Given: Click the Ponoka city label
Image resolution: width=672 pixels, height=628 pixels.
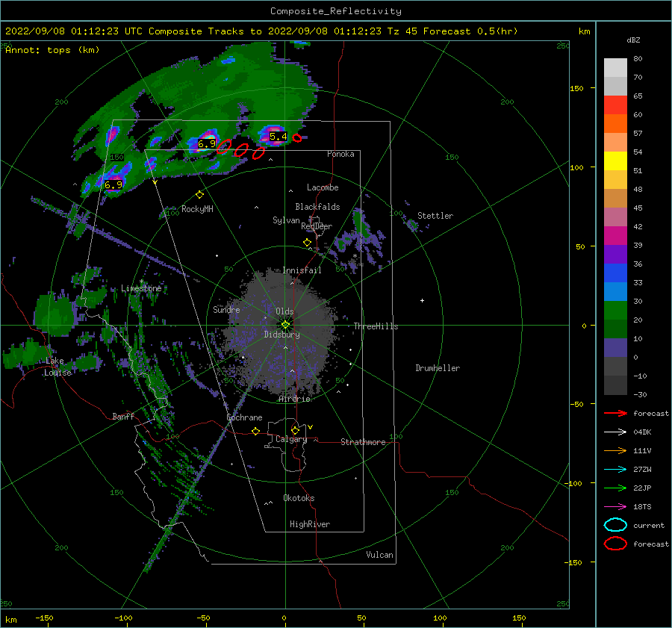Looking at the screenshot, I should [340, 154].
